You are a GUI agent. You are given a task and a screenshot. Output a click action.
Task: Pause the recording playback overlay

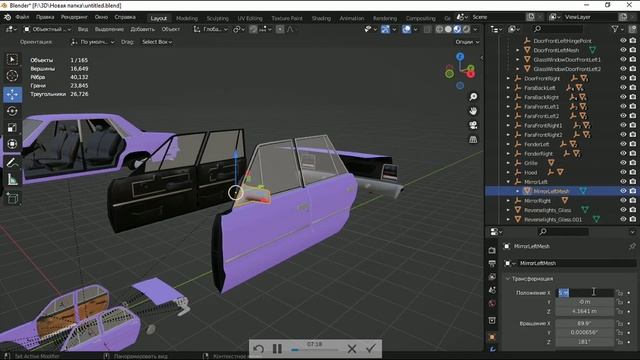[x=277, y=349]
